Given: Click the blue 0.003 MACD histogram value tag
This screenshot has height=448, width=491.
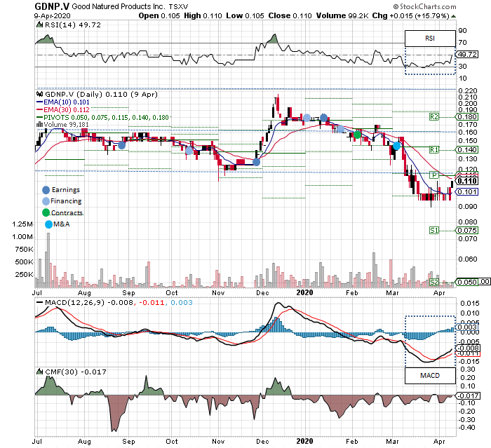Looking at the screenshot, I should (468, 327).
